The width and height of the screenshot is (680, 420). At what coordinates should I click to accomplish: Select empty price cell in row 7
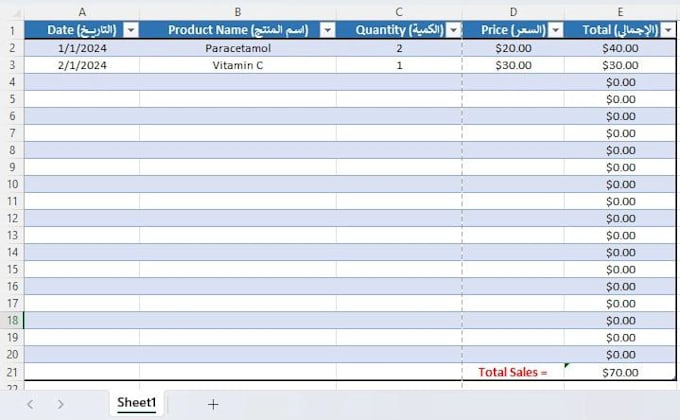(513, 133)
